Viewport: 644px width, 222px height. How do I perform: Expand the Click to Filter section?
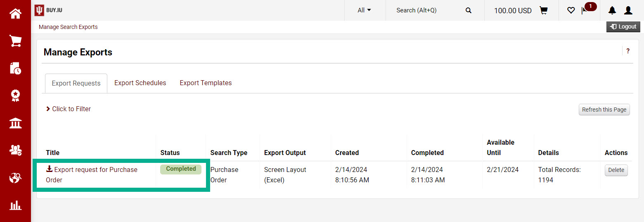[69, 109]
